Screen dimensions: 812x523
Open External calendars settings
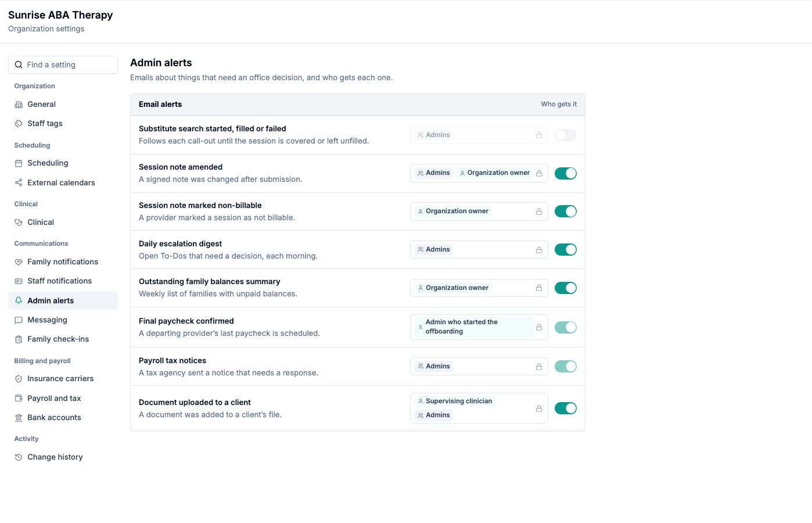63,183
